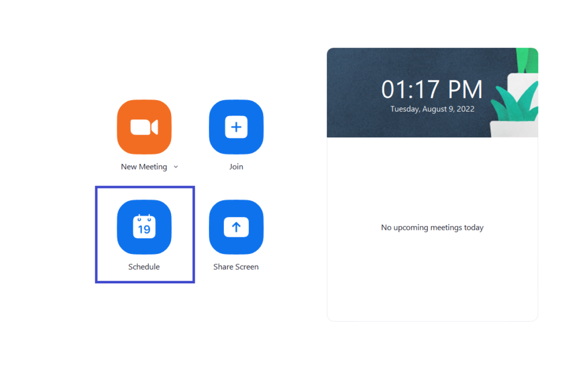Click the Join label text
Viewport: 588px width, 388px height.
[x=236, y=167]
